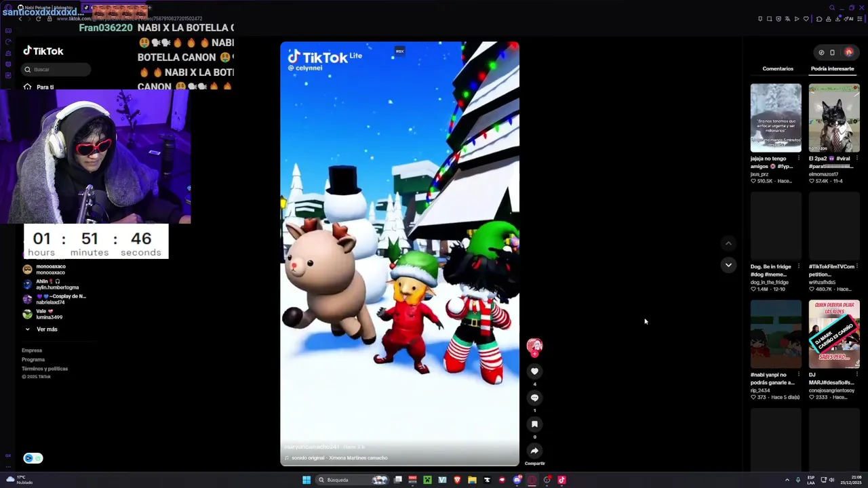
Task: Click the weather widget in the taskbar
Action: point(19,480)
